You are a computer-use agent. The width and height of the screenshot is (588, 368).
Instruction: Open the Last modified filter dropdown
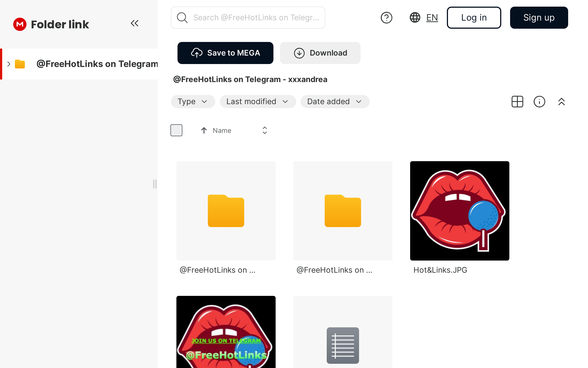tap(258, 102)
